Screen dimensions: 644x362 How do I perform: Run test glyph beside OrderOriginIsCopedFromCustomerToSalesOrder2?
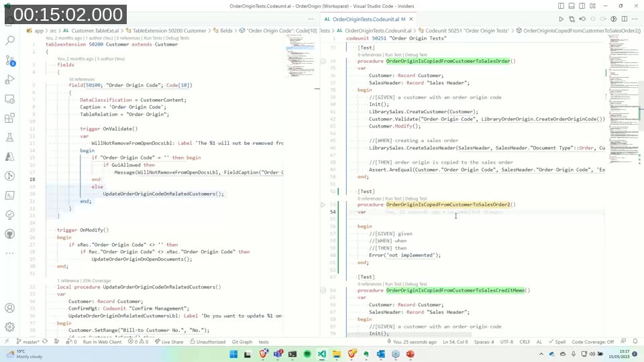(x=323, y=204)
